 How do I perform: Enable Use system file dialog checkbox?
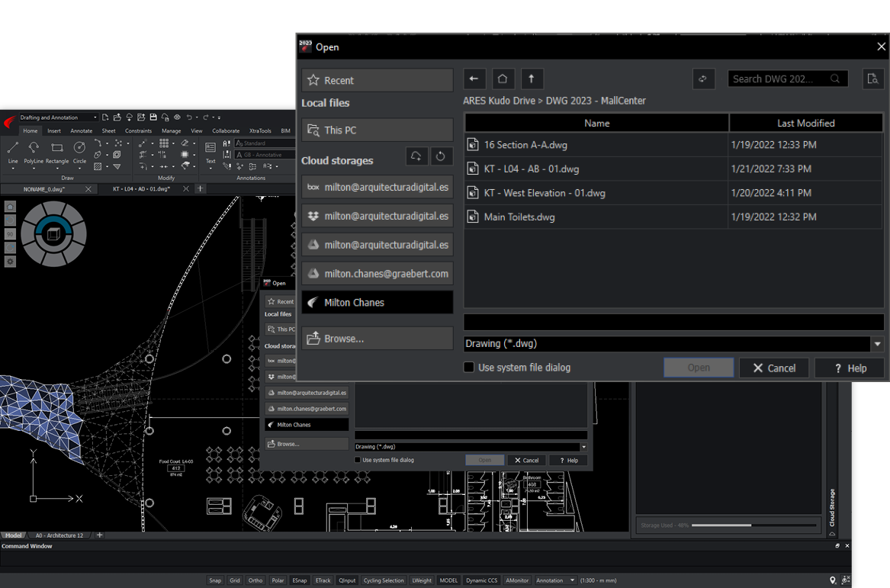[469, 368]
